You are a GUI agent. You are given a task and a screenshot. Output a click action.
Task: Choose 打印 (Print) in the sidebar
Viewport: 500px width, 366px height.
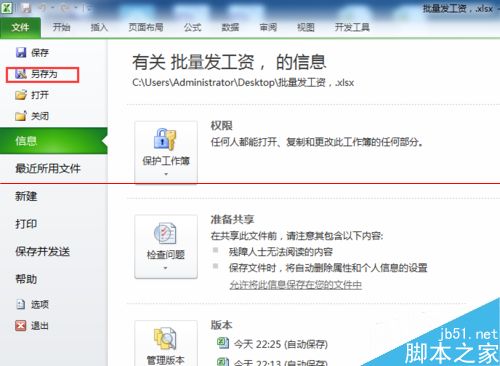coord(26,224)
